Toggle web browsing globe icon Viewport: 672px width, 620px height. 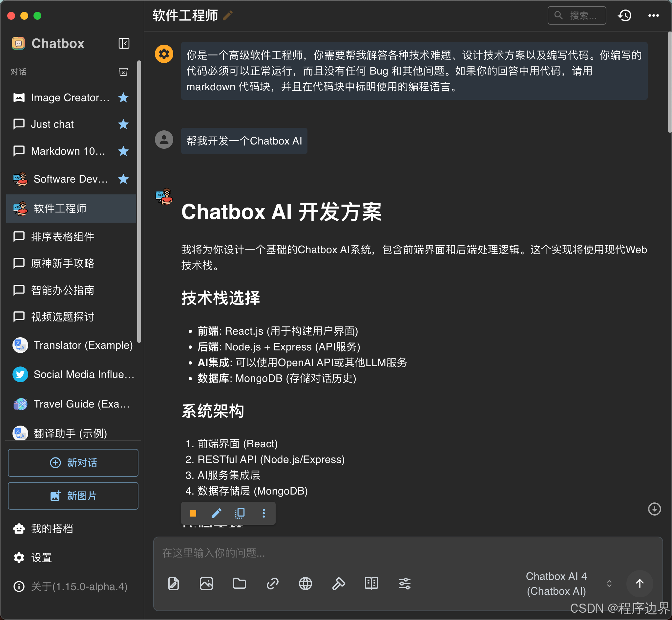click(x=305, y=584)
